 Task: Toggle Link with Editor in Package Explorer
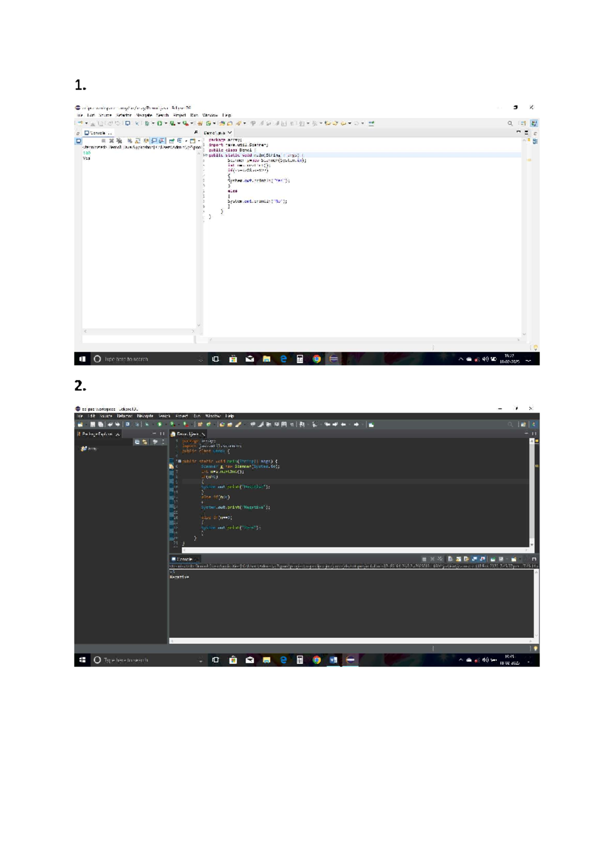(145, 442)
